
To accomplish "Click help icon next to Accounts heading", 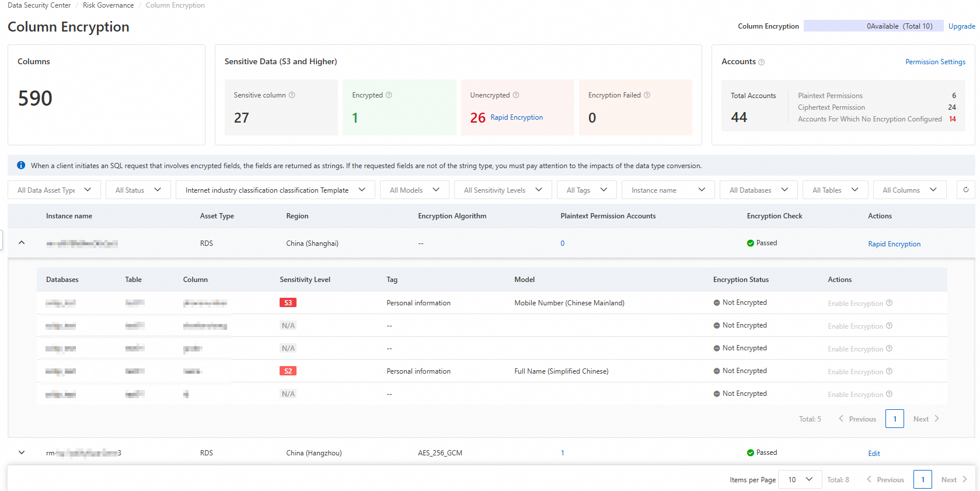I will point(761,62).
